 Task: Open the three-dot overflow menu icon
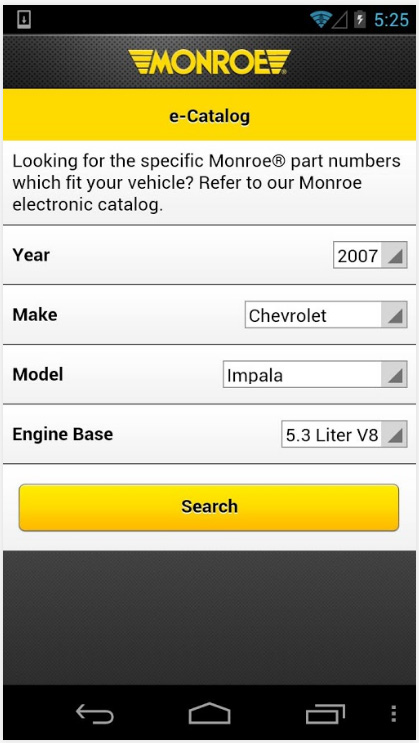(393, 714)
